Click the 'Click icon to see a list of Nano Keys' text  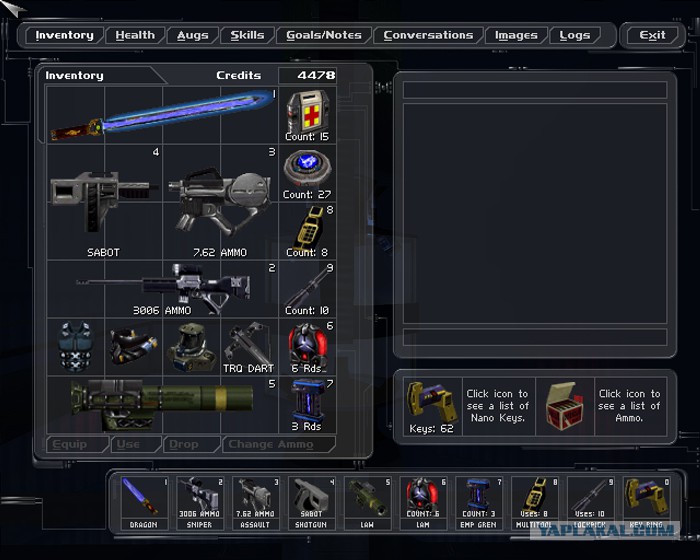coord(498,406)
